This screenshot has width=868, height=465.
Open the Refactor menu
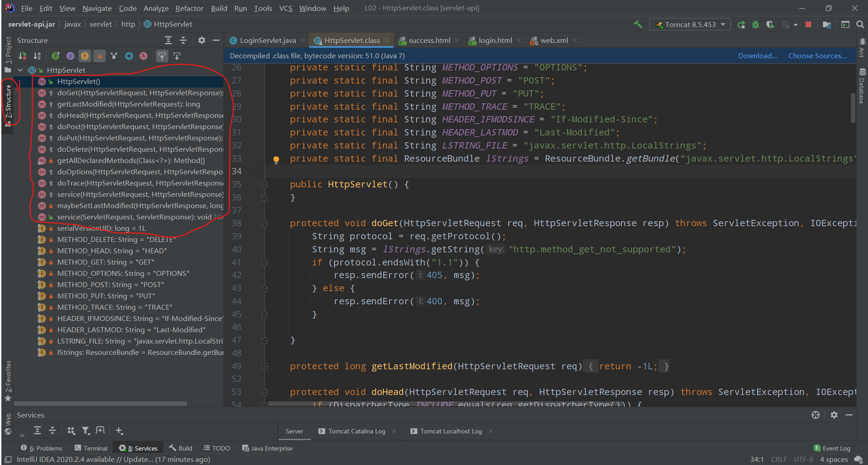tap(189, 8)
